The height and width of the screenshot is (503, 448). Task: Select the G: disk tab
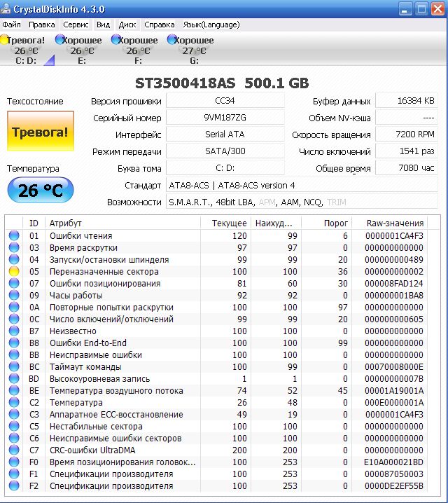(194, 50)
